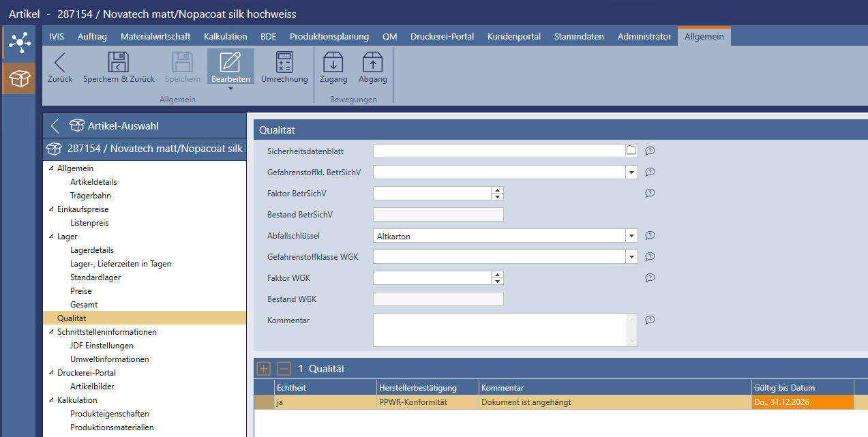Show help bubble for Gefahrenstoffkl. BetrSichV
868x437 pixels.
[x=650, y=172]
